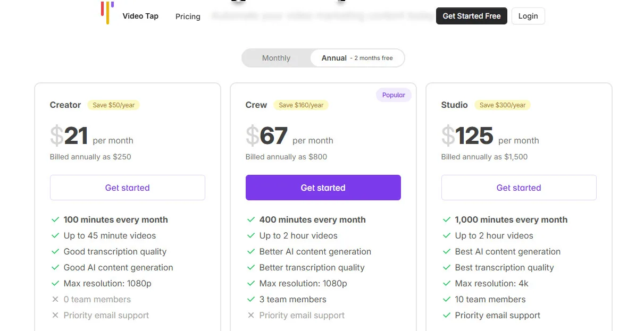This screenshot has width=644, height=331.
Task: Click the checkmark beside 400 minutes every month
Action: [x=251, y=219]
